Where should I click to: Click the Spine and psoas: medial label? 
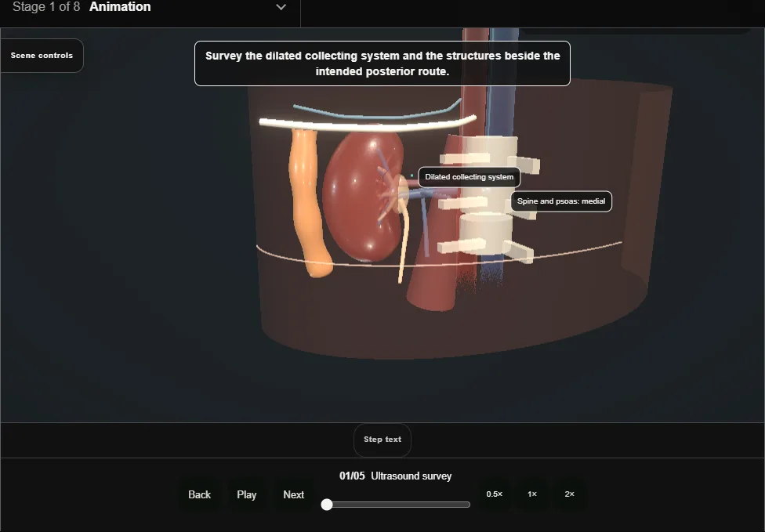point(561,201)
